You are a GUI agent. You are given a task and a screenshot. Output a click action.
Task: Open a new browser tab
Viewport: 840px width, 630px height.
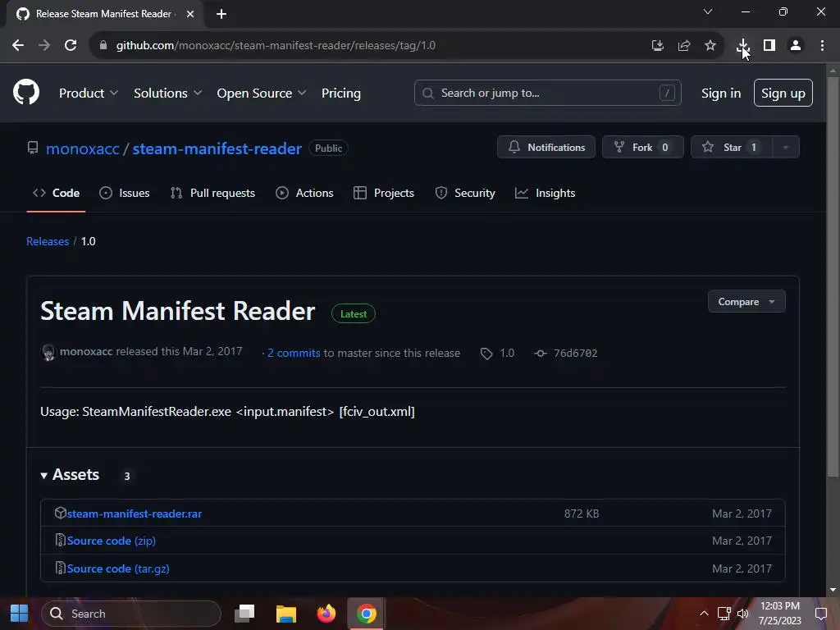click(x=221, y=14)
